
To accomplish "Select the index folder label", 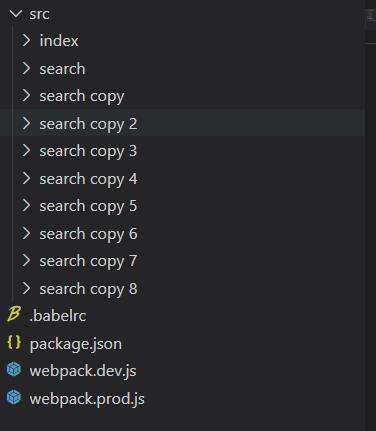I will pos(59,41).
